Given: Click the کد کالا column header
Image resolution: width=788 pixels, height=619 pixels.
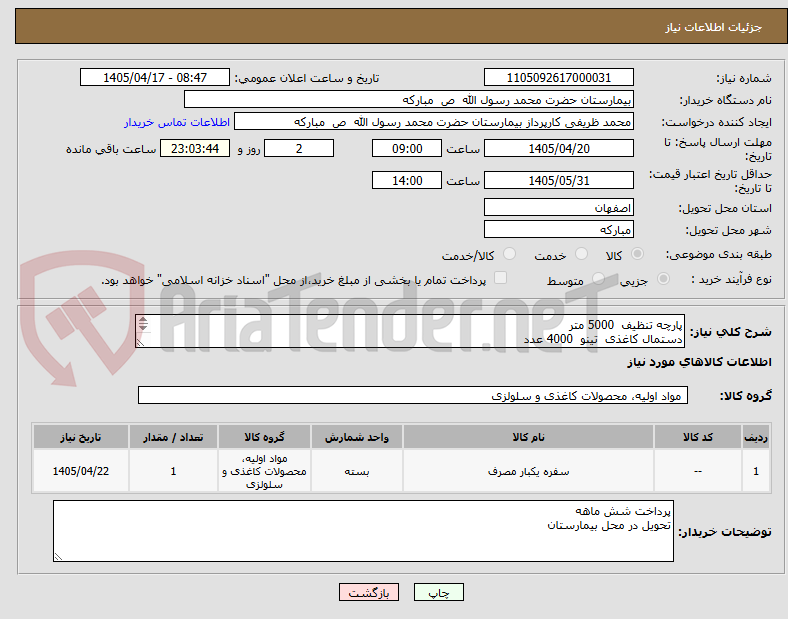Looking at the screenshot, I should point(698,437).
